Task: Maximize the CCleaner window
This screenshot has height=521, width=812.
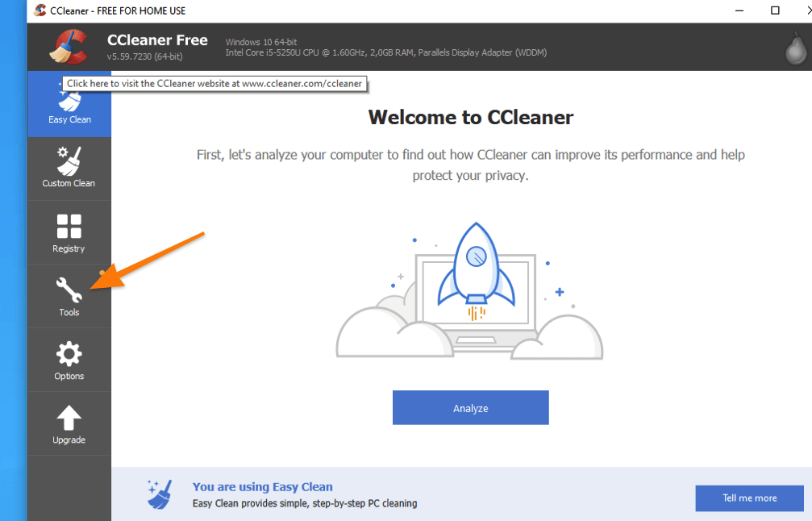Action: [775, 10]
